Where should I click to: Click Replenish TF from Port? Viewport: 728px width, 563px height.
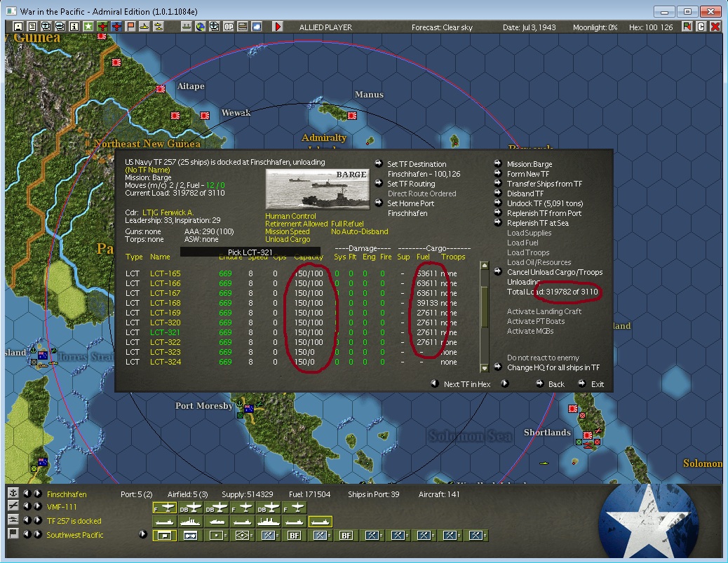point(544,213)
